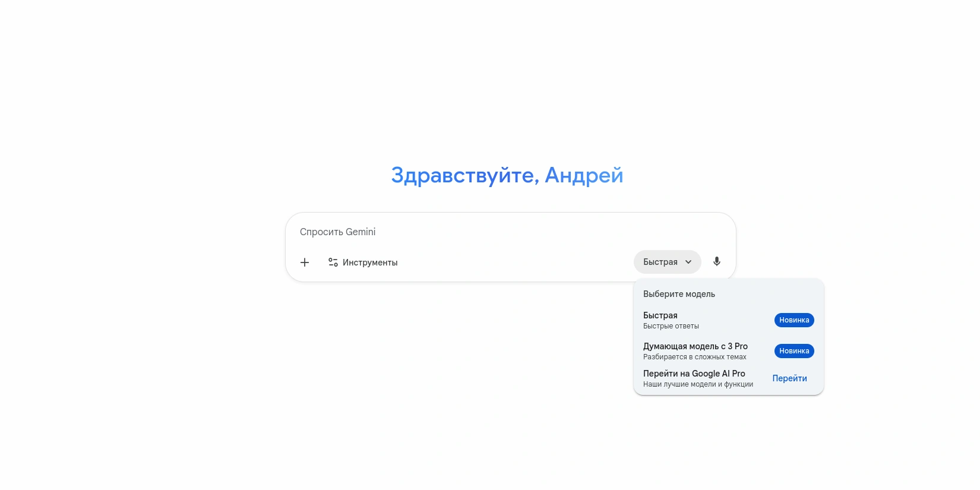This screenshot has width=980, height=490.
Task: Click the plus icon to add files
Action: (305, 263)
